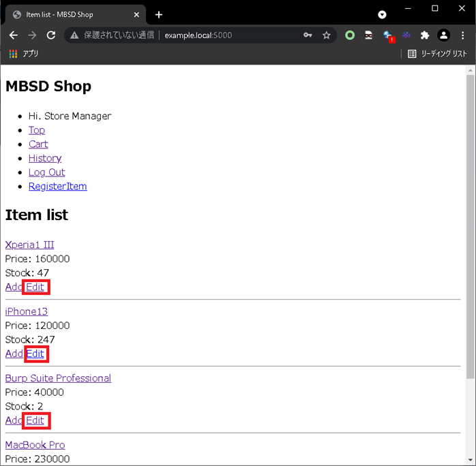Edit the Xperia1 III item
The height and width of the screenshot is (466, 476).
(35, 287)
